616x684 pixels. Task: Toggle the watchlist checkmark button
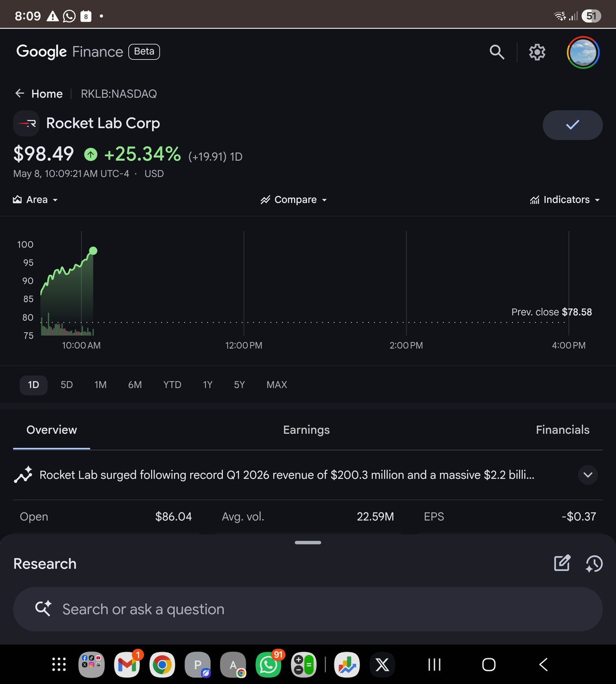click(572, 125)
